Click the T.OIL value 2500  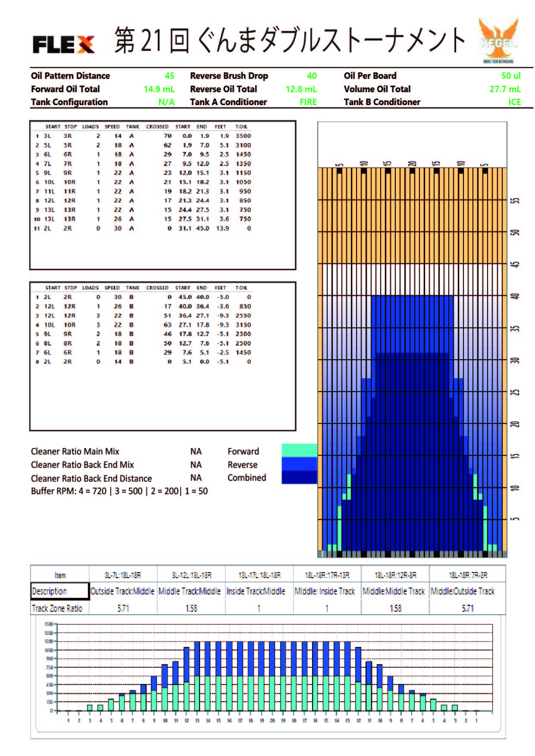(243, 343)
